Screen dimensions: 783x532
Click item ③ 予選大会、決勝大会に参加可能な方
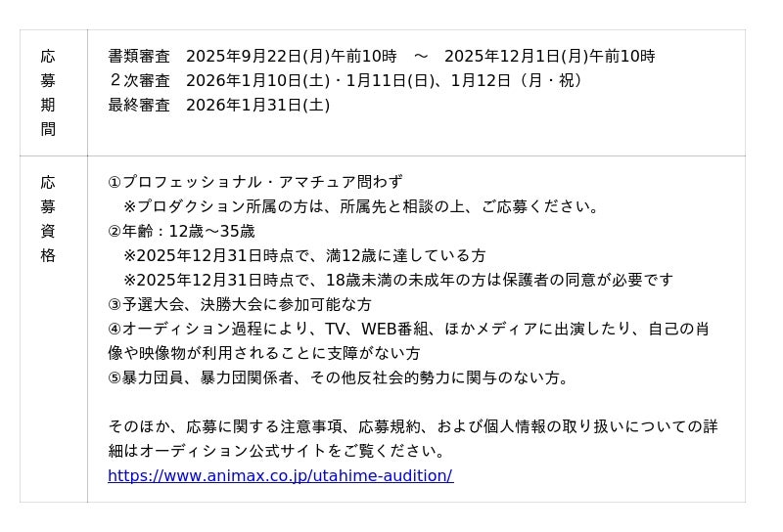pos(240,304)
